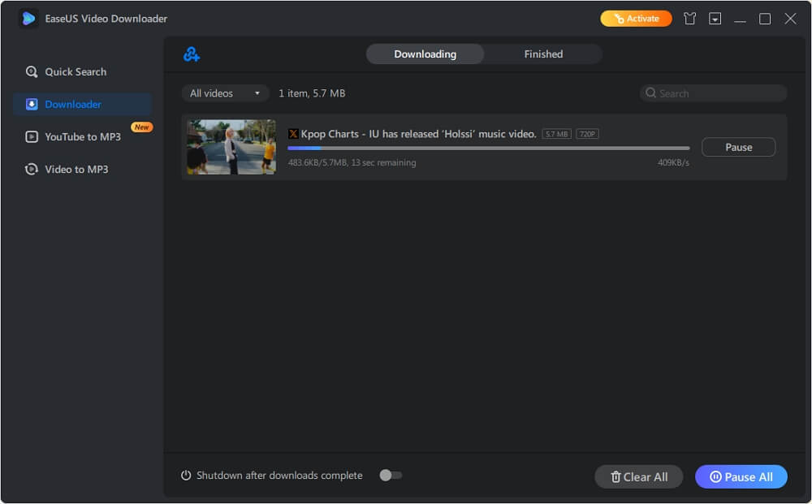Switch to the Finished tab
Viewport: 812px width, 504px height.
coord(543,54)
